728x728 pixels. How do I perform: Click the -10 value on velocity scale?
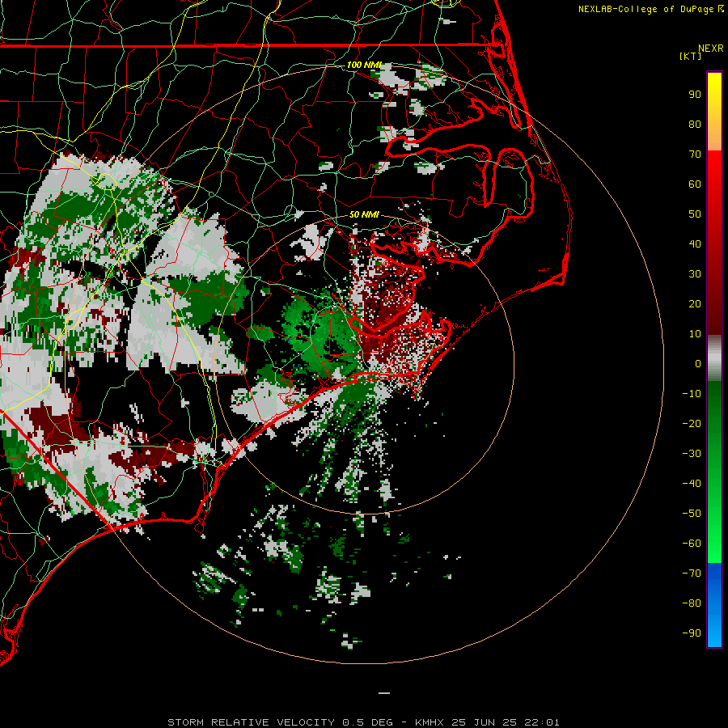click(x=692, y=394)
